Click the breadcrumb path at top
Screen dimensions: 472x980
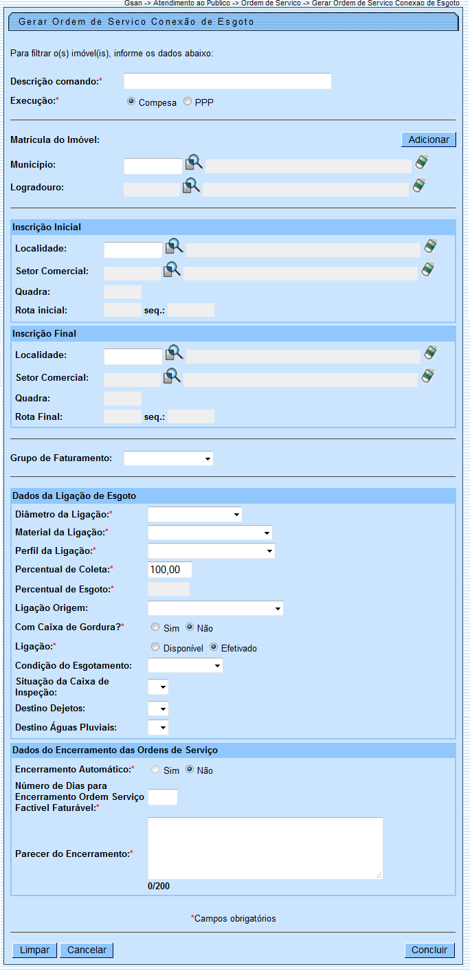(x=292, y=3)
